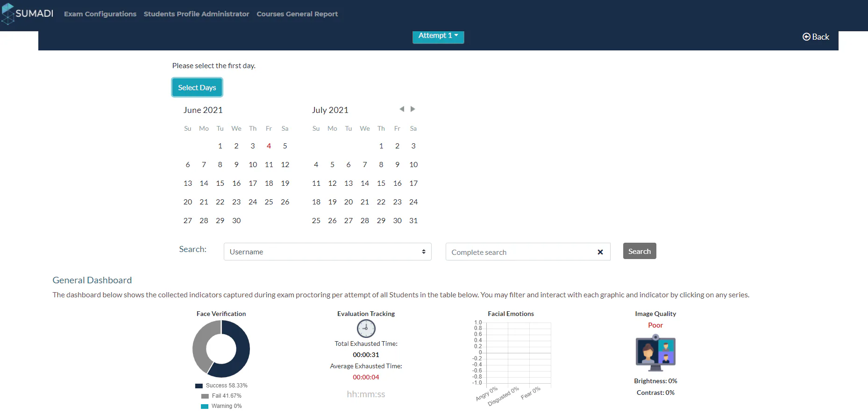Click the Image Quality webcam illustration
Viewport: 868px width, 414px height.
(x=655, y=353)
